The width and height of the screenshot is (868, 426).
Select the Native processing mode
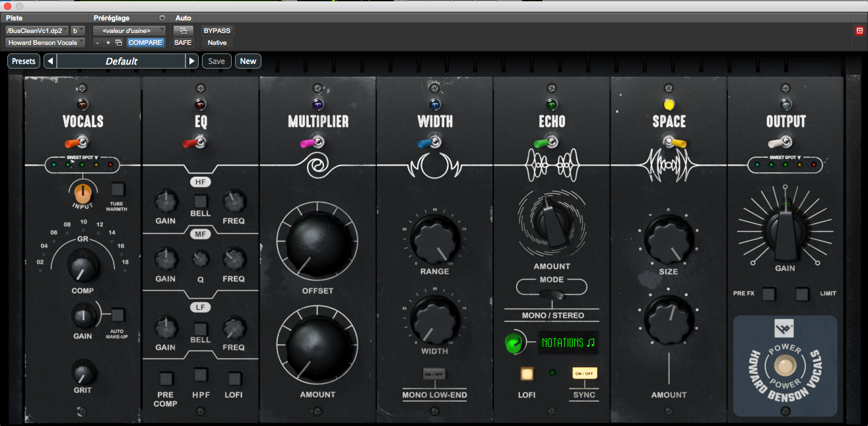pyautogui.click(x=217, y=42)
